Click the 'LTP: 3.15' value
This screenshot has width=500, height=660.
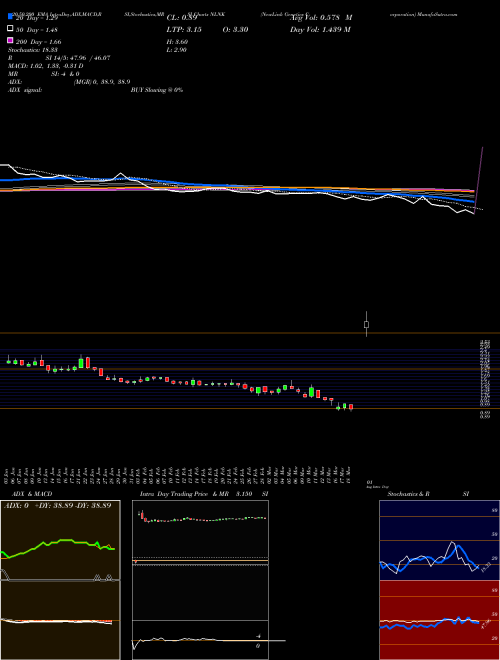click(x=184, y=29)
